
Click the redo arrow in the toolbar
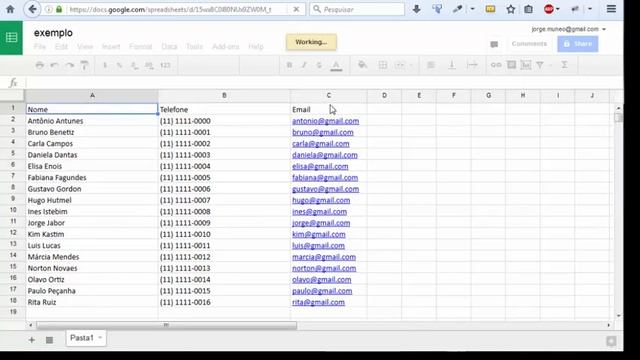pyautogui.click(x=70, y=65)
